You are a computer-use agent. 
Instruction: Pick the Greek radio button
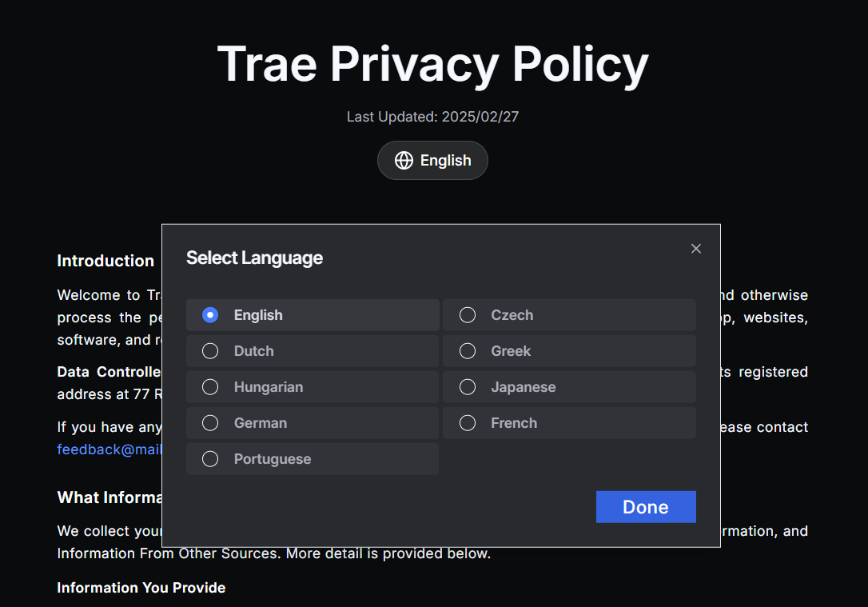pyautogui.click(x=468, y=351)
